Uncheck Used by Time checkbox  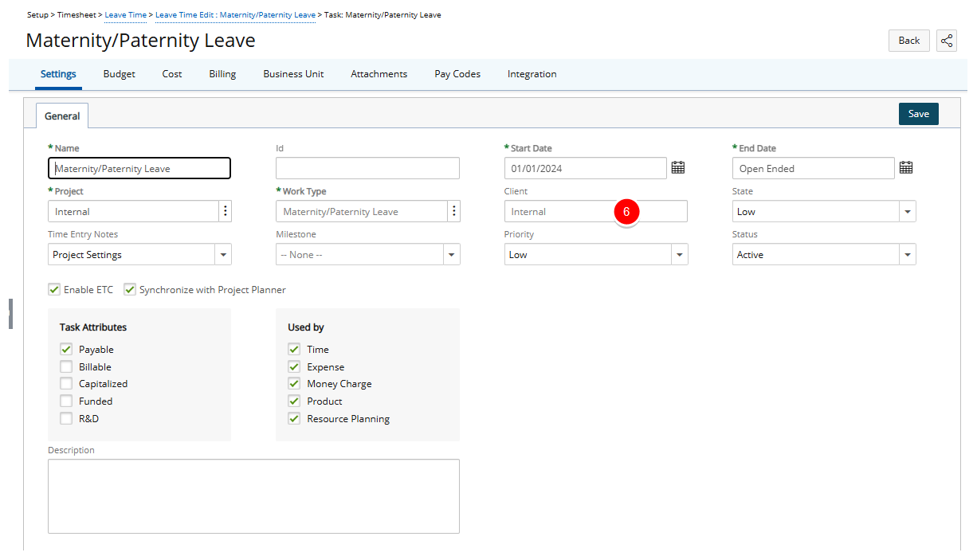[294, 349]
